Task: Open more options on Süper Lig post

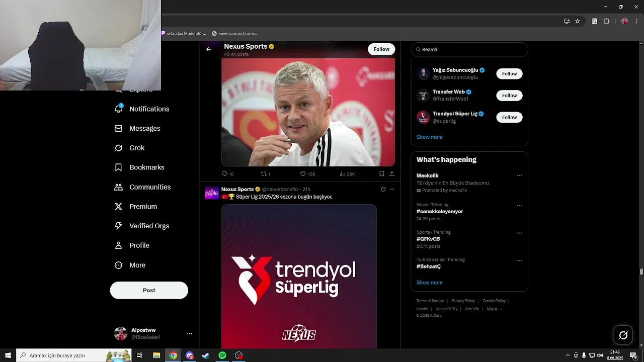Action: [x=392, y=189]
